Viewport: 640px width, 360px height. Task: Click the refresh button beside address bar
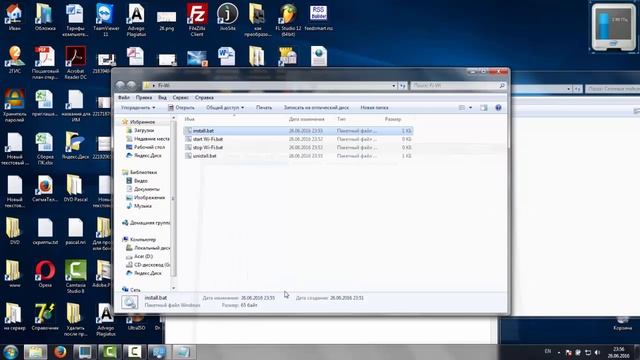[403, 86]
